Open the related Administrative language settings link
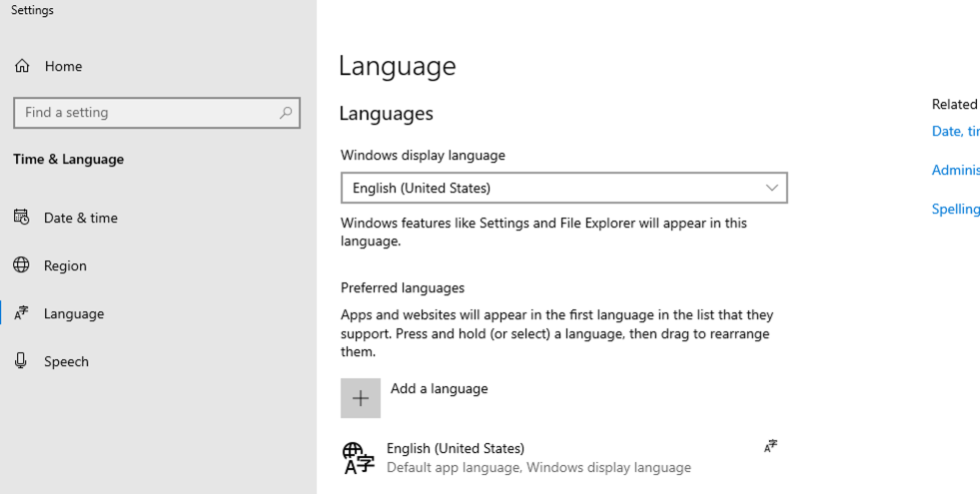The image size is (980, 494). [x=955, y=170]
